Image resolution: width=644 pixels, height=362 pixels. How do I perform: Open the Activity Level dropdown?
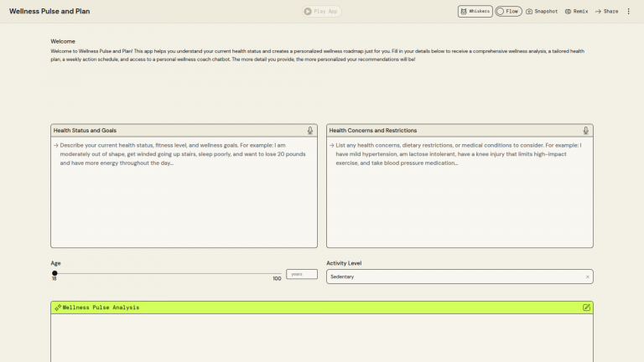coord(453,277)
